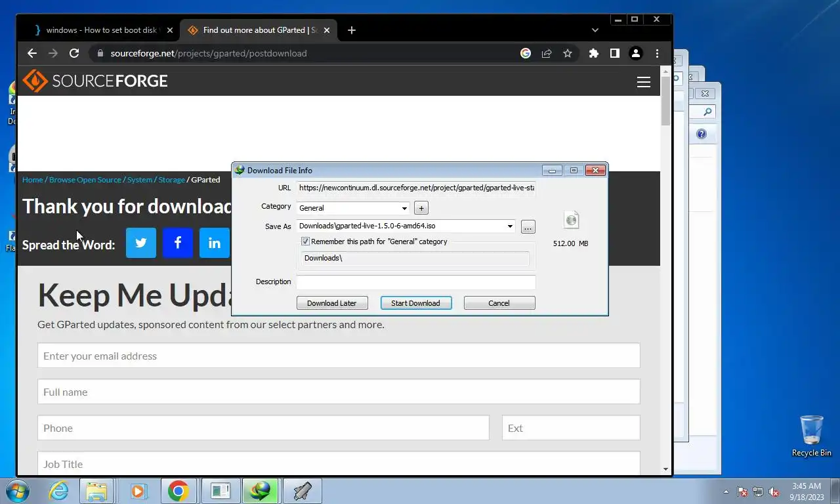Open Windows Start menu
This screenshot has height=504, width=840.
[x=18, y=491]
